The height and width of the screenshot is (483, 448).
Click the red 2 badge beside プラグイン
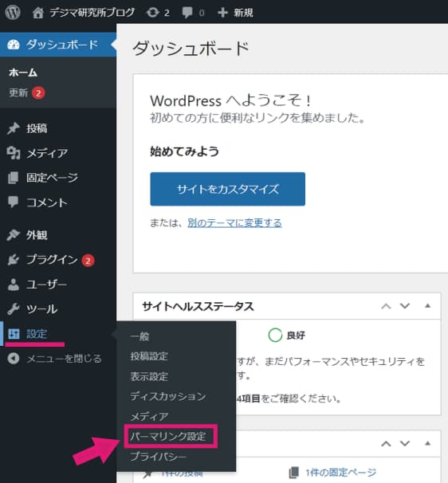(88, 261)
